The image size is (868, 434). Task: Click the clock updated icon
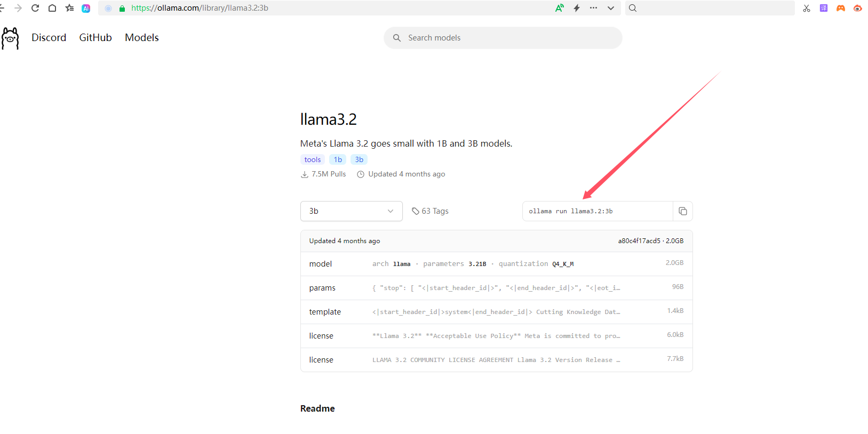[x=361, y=174]
